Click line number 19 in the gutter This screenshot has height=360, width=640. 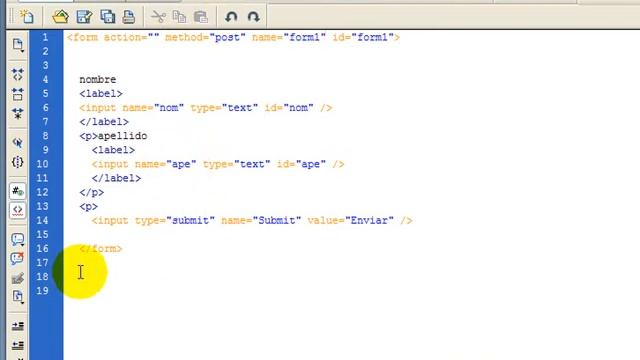point(42,291)
